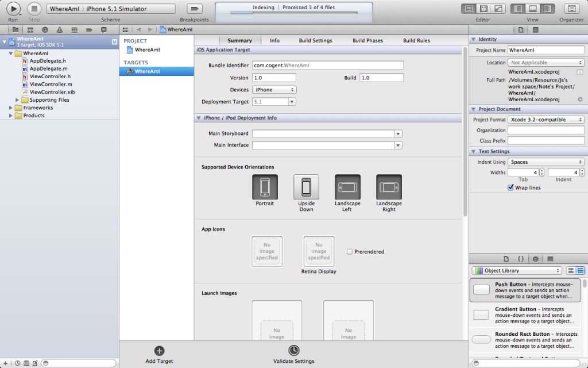
Task: Enable the Prerendered checkbox
Action: pos(350,252)
